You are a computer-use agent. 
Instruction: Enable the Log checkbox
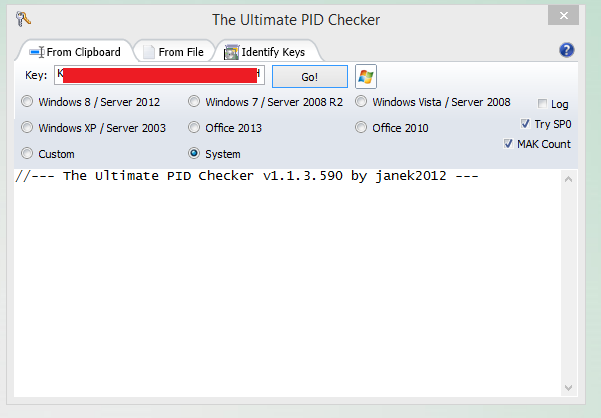(542, 104)
